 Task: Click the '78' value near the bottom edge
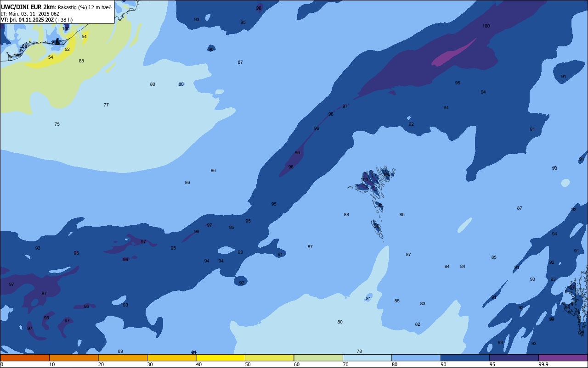[359, 351]
